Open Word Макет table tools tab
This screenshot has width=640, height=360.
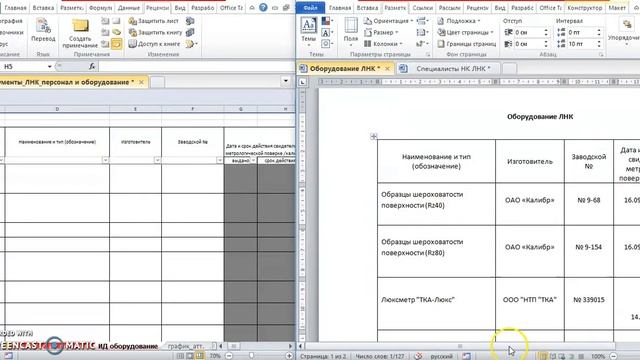617,8
